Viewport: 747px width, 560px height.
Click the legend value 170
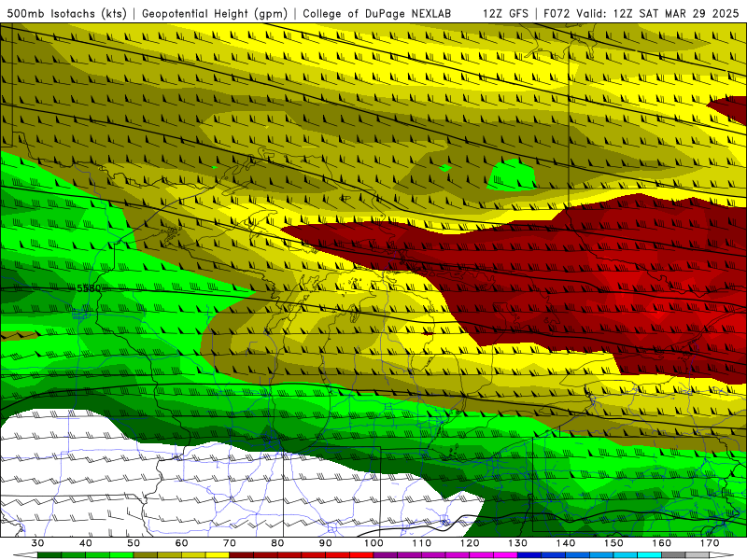(710, 543)
